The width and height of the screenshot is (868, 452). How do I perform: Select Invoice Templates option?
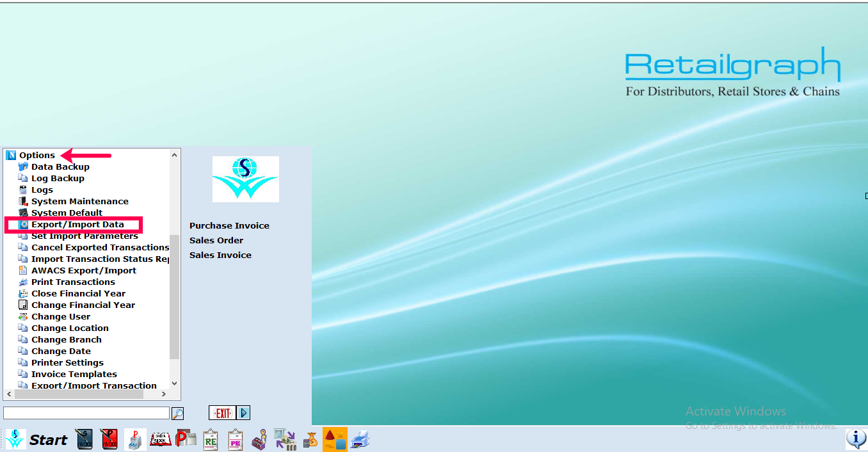tap(74, 374)
